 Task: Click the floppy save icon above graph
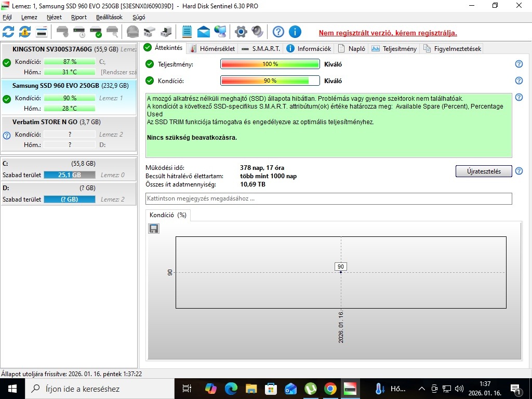[154, 229]
